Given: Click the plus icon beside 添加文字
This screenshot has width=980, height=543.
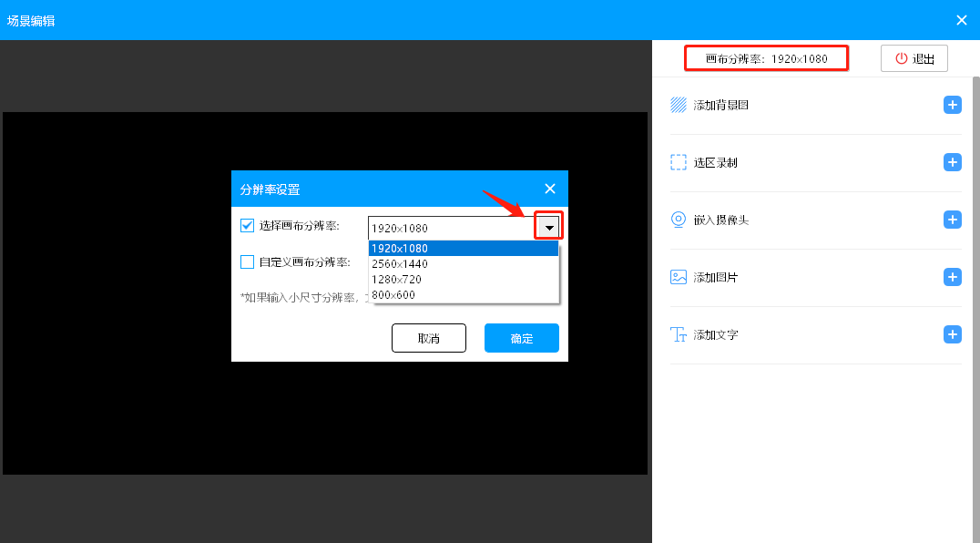Looking at the screenshot, I should 953,334.
